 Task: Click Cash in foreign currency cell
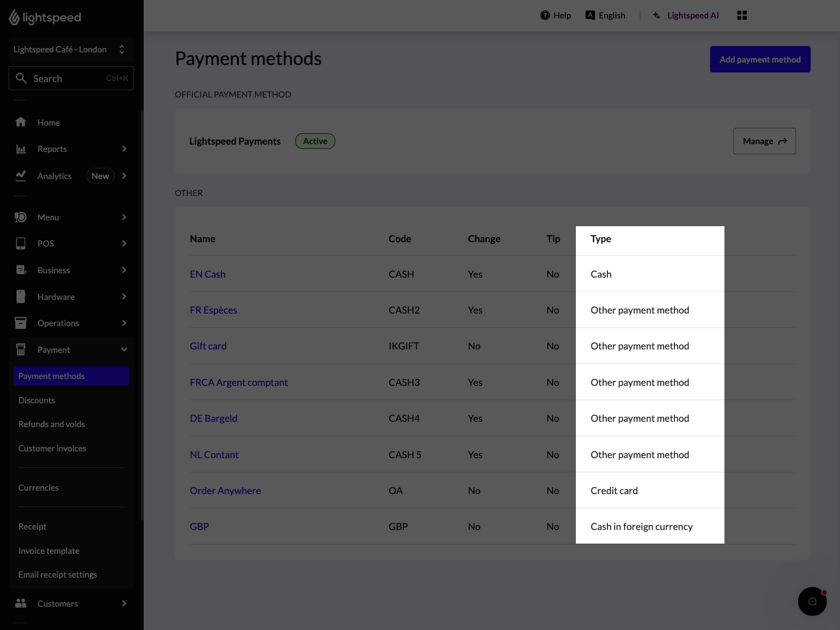point(641,527)
